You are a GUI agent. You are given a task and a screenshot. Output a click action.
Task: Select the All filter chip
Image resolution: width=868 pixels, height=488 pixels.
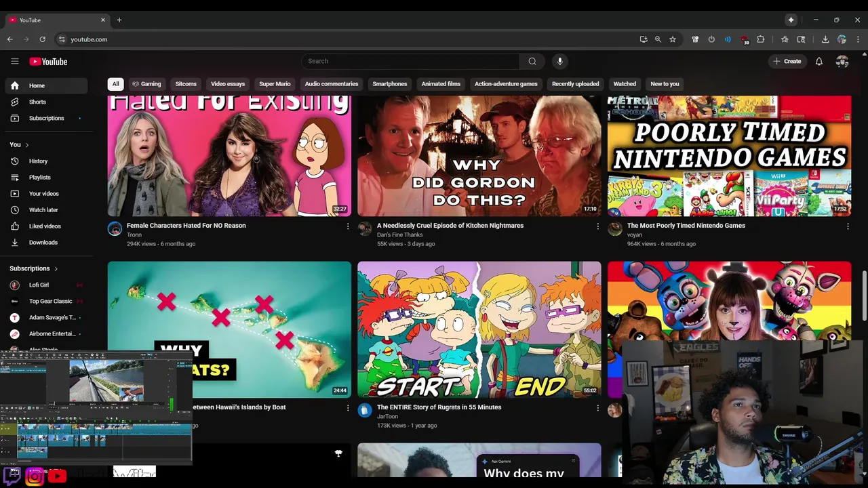tap(115, 84)
